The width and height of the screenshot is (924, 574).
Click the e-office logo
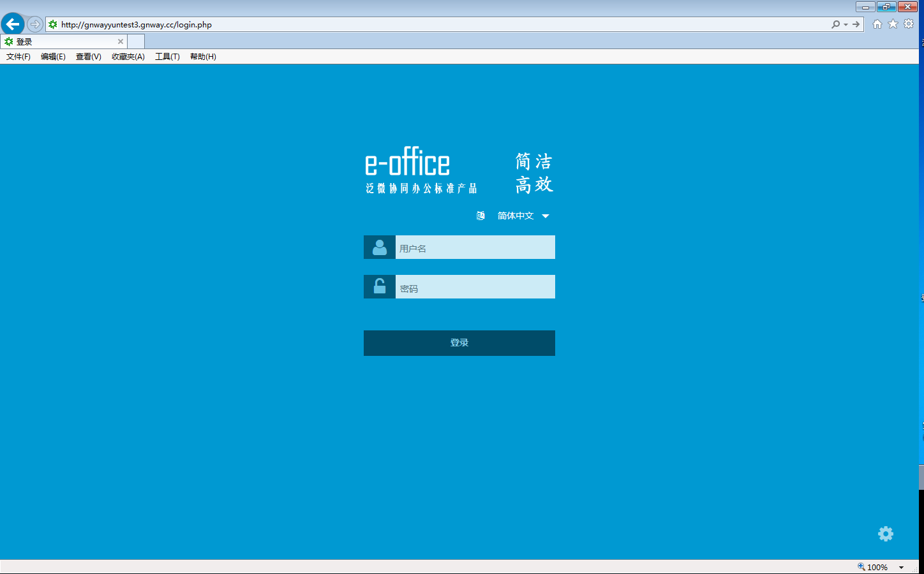[421, 170]
